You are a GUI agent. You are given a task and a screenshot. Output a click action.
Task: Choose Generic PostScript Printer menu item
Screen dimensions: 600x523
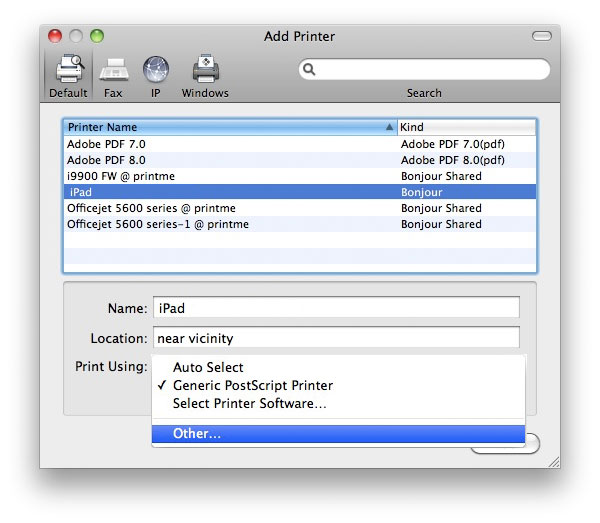coord(338,385)
